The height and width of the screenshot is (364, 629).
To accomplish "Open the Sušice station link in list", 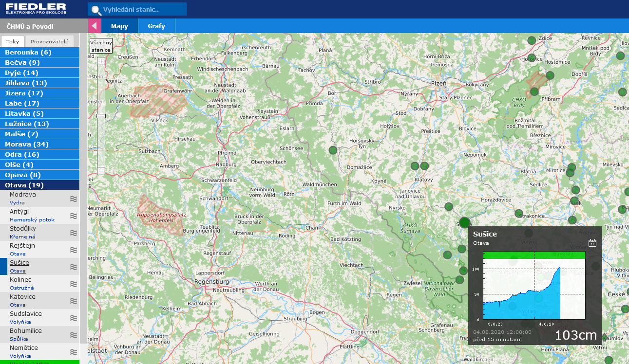I will click(x=19, y=263).
